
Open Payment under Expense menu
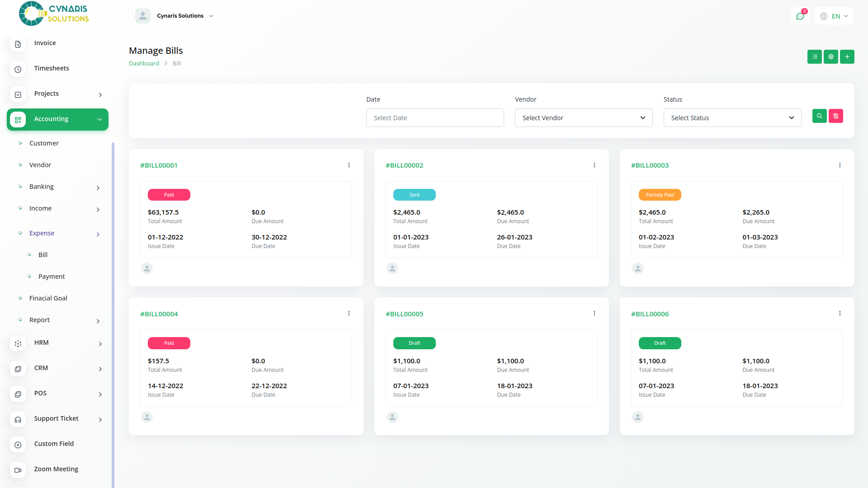(52, 277)
